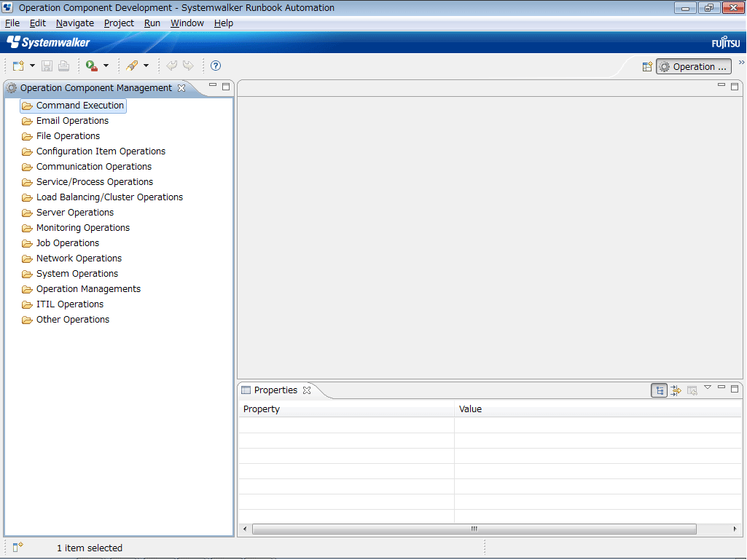Click the right arrow of the Properties scrollbar
This screenshot has width=747, height=560.
[x=735, y=529]
